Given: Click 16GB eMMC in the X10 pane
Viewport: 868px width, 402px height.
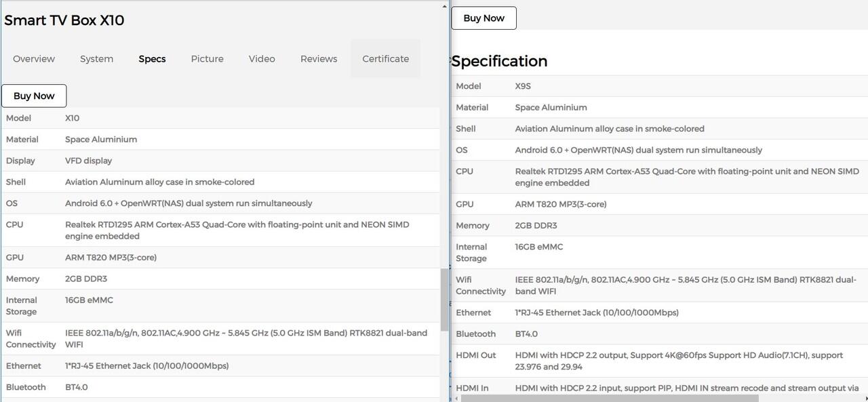Looking at the screenshot, I should pos(89,300).
